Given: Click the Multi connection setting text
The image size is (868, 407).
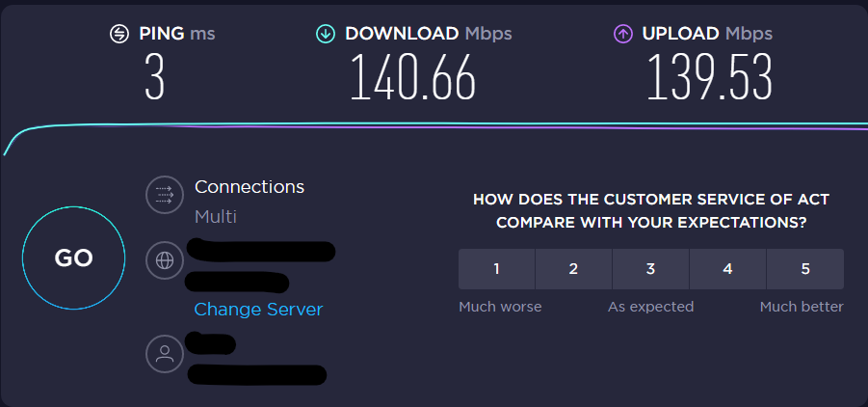Looking at the screenshot, I should [216, 217].
